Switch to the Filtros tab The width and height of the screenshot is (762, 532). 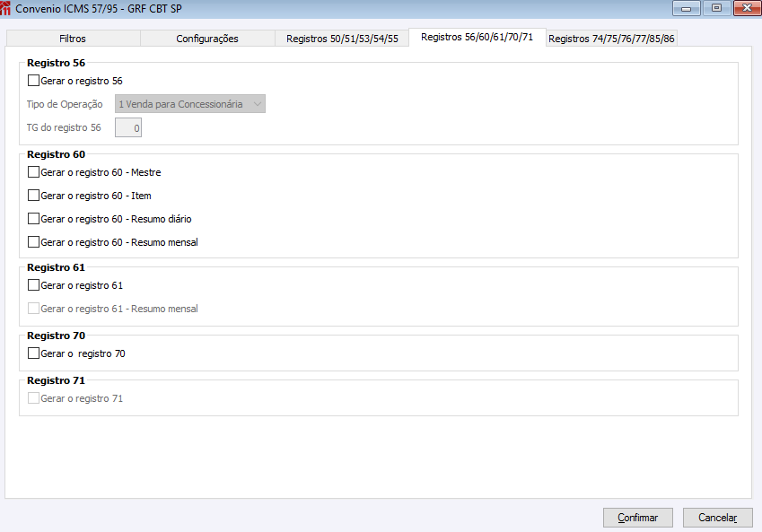[x=73, y=39]
